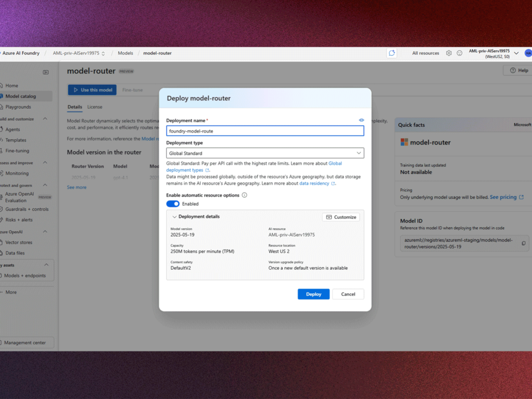The height and width of the screenshot is (399, 532).
Task: Click the West US 2 resource location
Action: click(279, 252)
